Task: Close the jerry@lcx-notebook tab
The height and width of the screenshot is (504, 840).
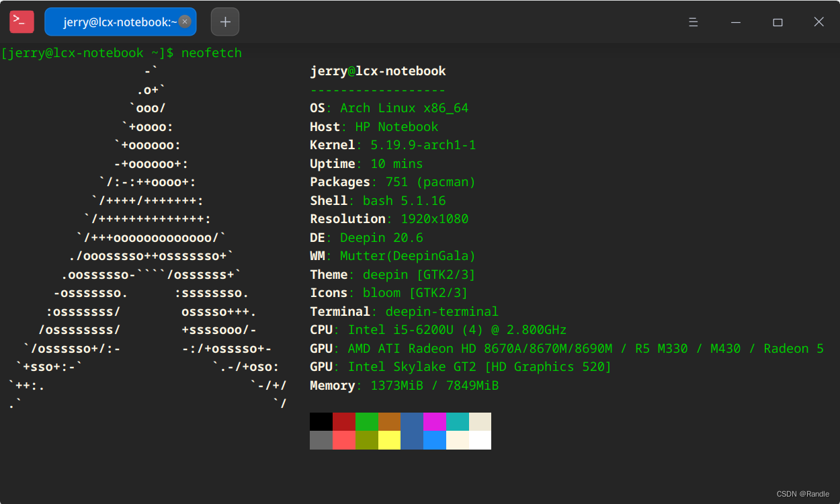Action: tap(185, 22)
